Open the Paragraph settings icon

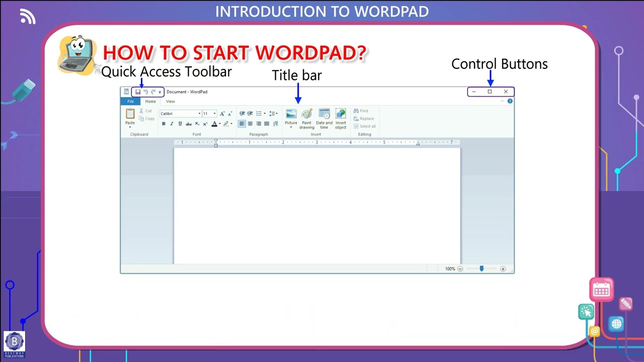click(x=276, y=124)
